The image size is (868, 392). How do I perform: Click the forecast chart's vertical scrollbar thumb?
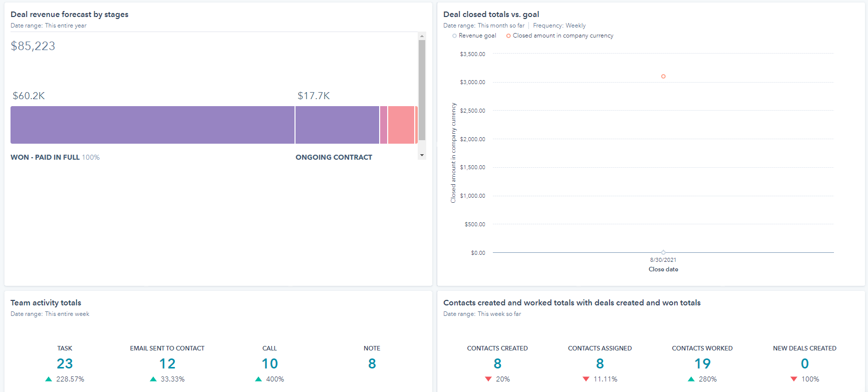pos(422,90)
